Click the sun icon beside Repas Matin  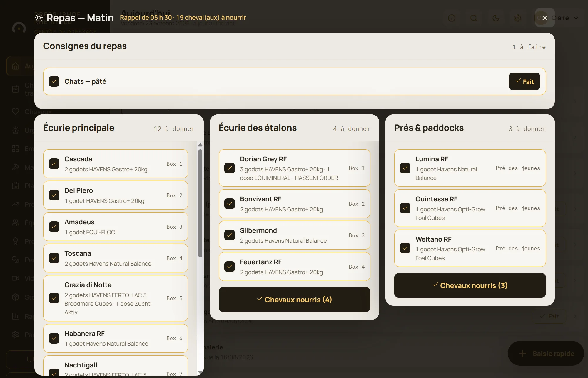click(39, 18)
